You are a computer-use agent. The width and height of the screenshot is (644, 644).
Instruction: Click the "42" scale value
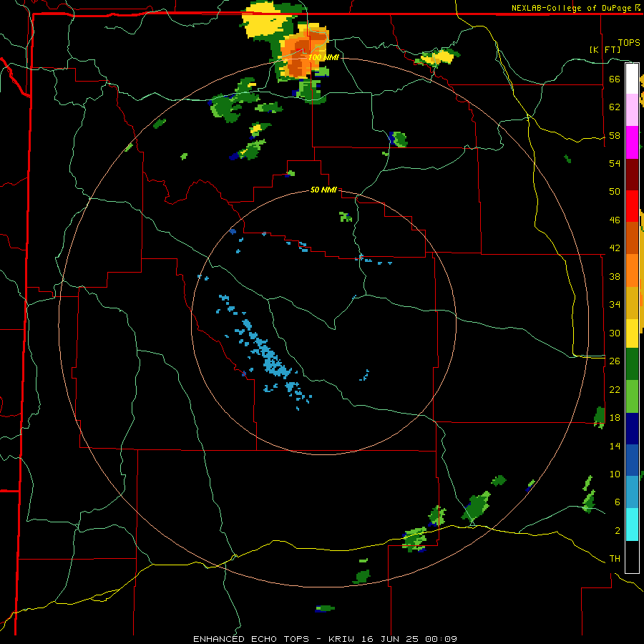pos(615,248)
